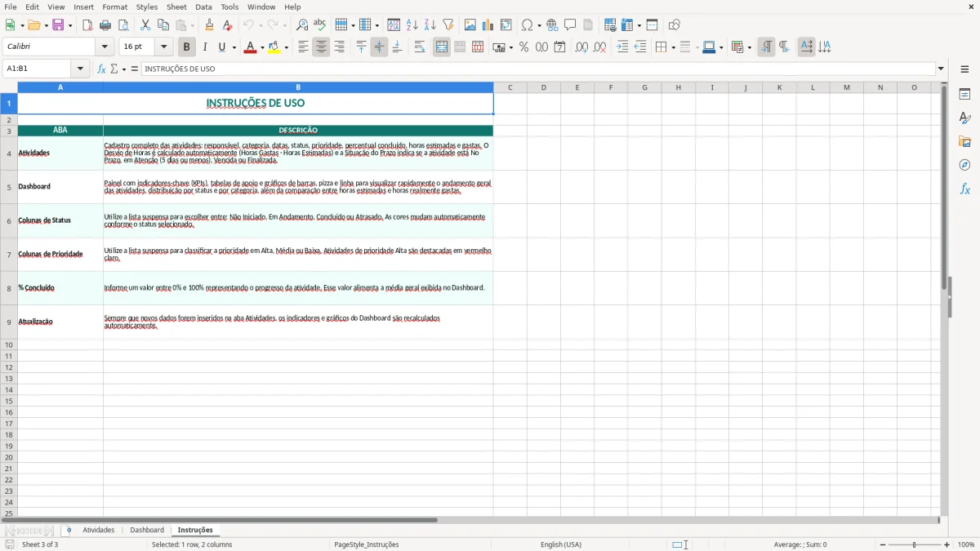Sort descending Z to A
980x551 pixels.
point(430,25)
